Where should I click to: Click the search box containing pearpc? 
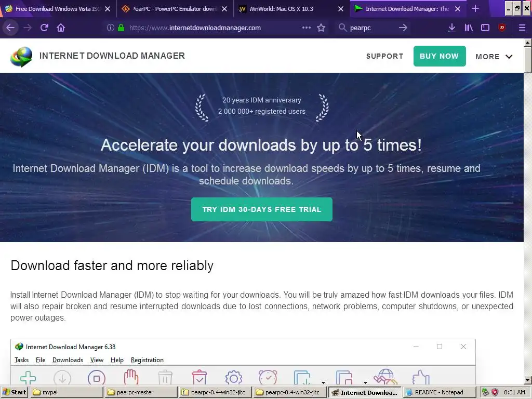(x=373, y=28)
